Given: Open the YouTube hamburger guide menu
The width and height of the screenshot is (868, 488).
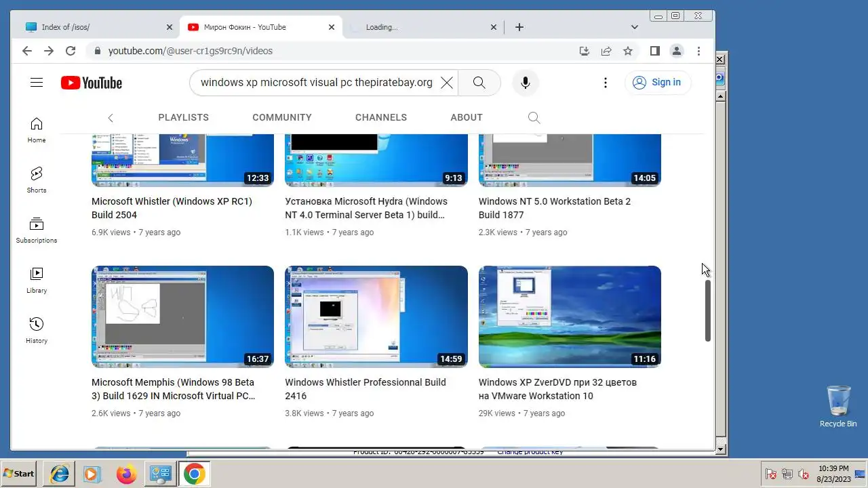Looking at the screenshot, I should pos(37,83).
